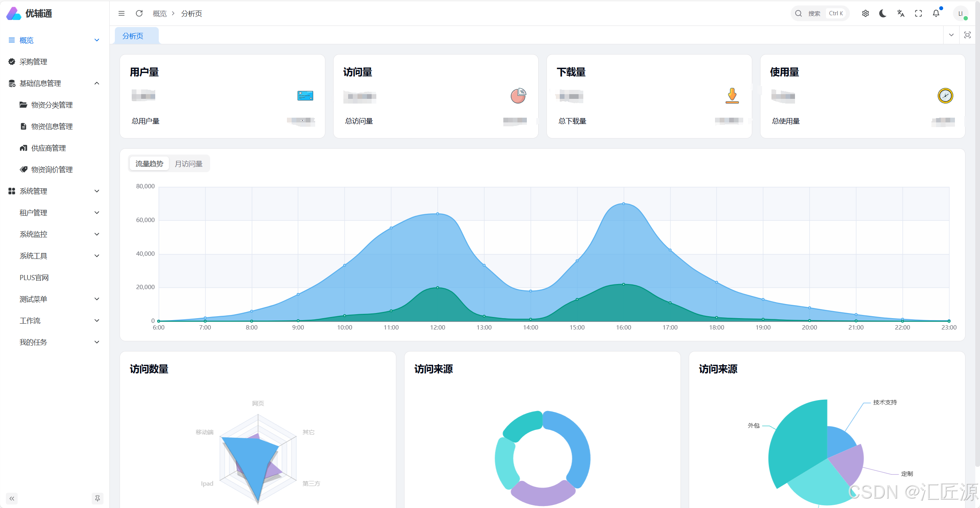Click the refresh page icon
The image size is (980, 508).
coord(139,13)
